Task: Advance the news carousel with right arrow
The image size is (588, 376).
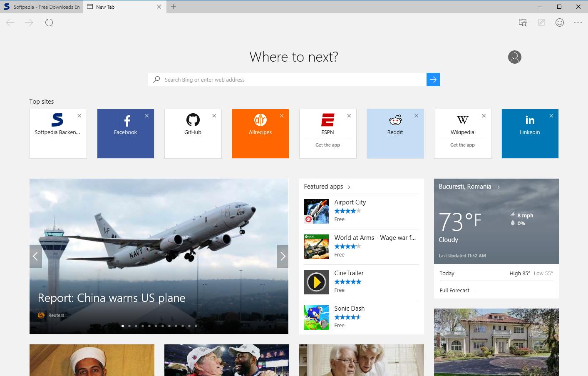Action: (x=283, y=256)
